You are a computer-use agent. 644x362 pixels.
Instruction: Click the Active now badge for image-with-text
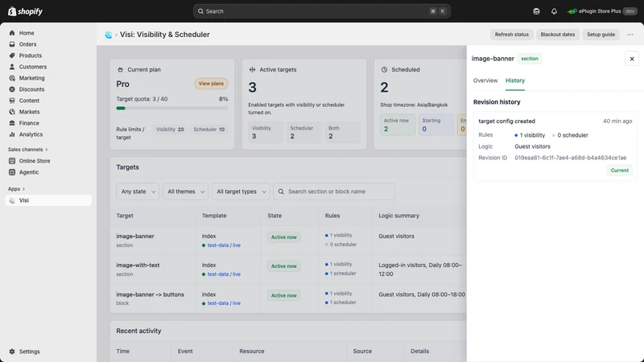[x=284, y=266]
